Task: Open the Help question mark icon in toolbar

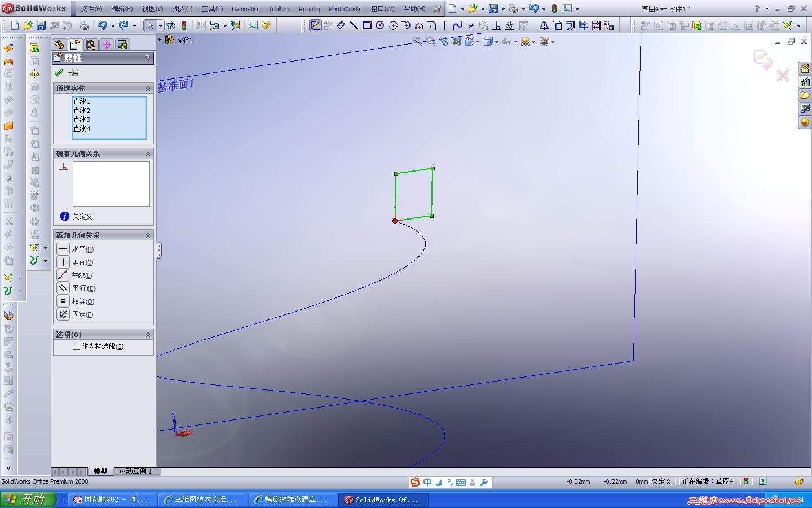Action: coord(266,25)
